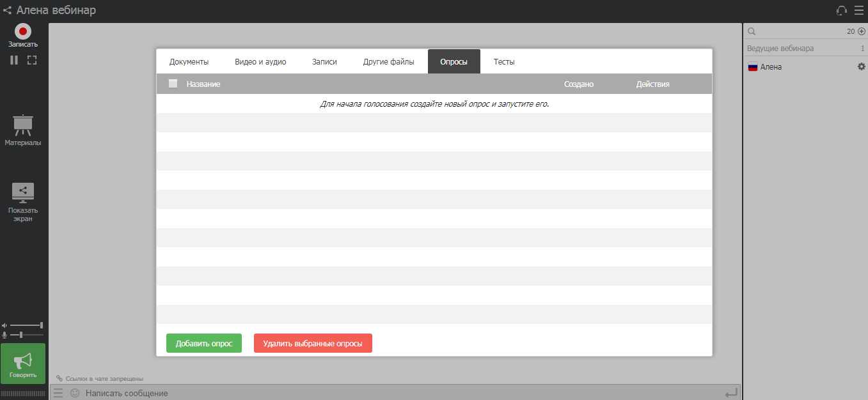The height and width of the screenshot is (400, 868).
Task: Click the share icon beside webinar title
Action: pyautogui.click(x=7, y=11)
